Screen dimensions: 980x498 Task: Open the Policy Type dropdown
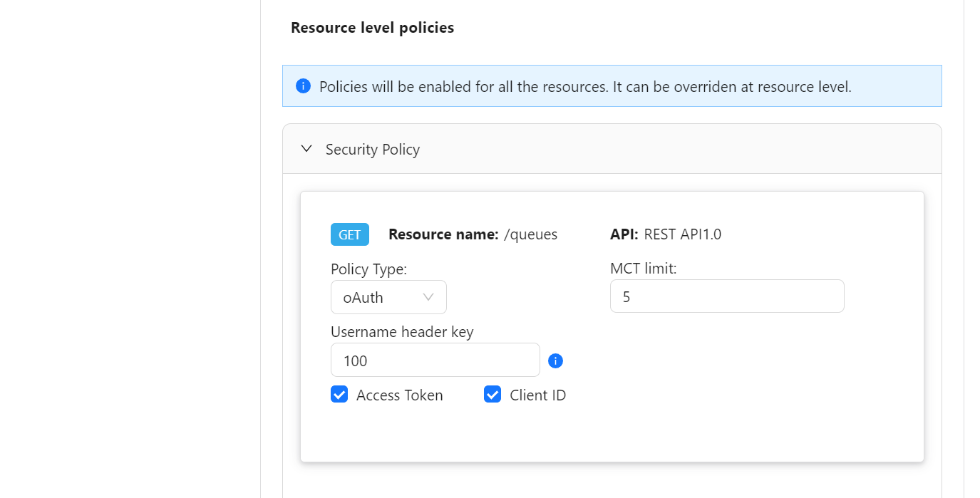(388, 297)
